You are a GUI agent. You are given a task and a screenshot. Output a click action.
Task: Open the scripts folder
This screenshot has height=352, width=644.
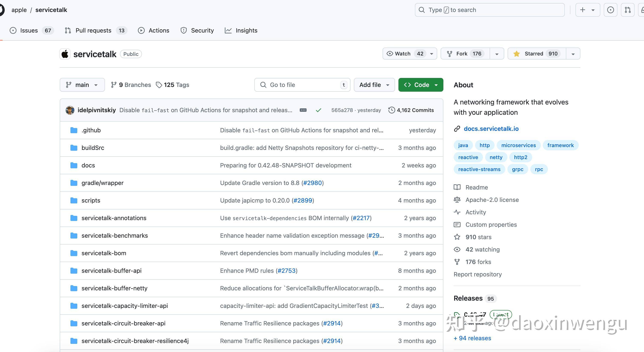click(x=91, y=200)
